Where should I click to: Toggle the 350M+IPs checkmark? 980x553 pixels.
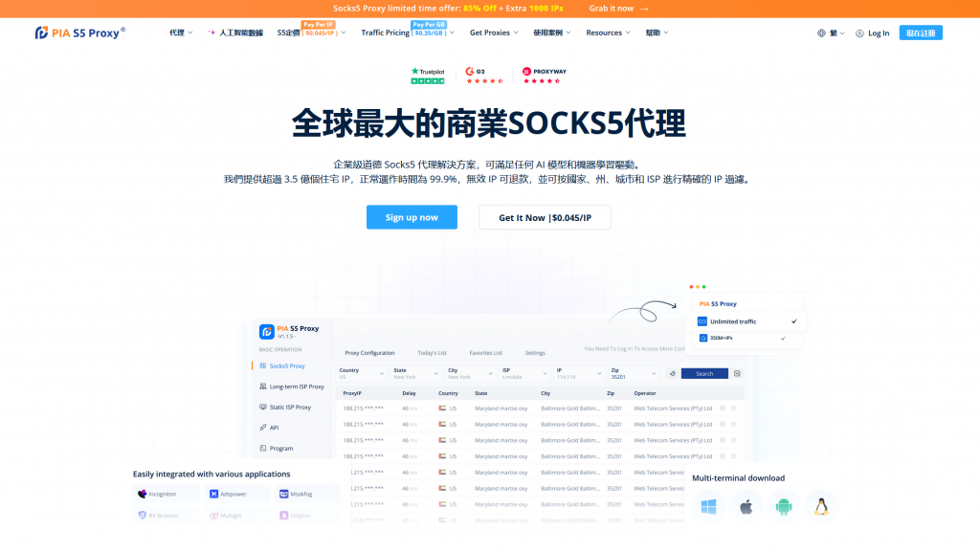click(x=783, y=338)
